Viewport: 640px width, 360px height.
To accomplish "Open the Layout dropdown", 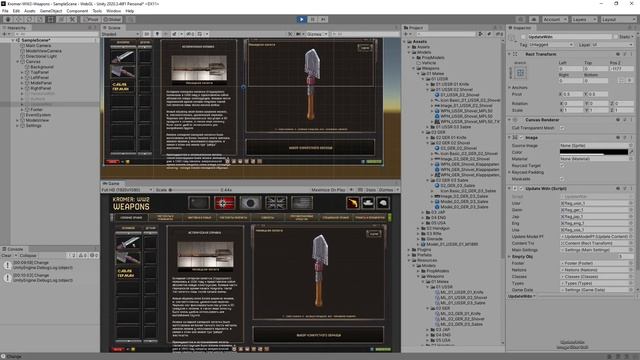I will tap(618, 19).
